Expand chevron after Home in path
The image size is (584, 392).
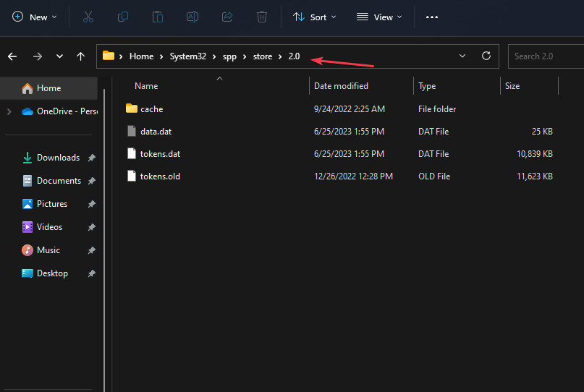pyautogui.click(x=161, y=56)
